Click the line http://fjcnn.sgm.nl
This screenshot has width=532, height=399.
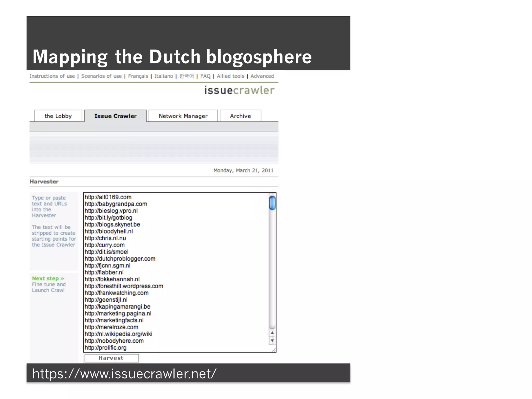(x=108, y=265)
